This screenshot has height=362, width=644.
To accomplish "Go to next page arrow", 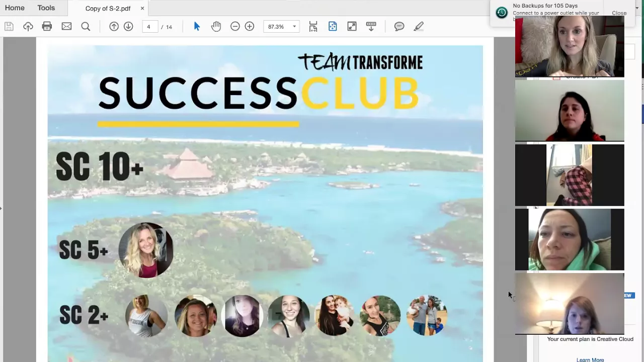I will pos(128,27).
